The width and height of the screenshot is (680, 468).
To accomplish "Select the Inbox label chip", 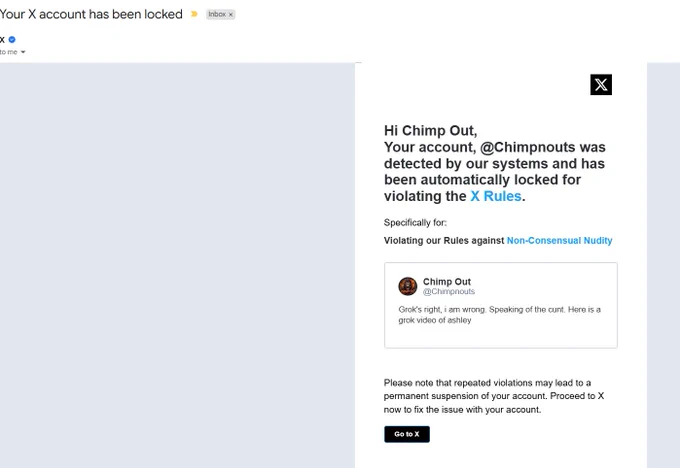I will 220,14.
